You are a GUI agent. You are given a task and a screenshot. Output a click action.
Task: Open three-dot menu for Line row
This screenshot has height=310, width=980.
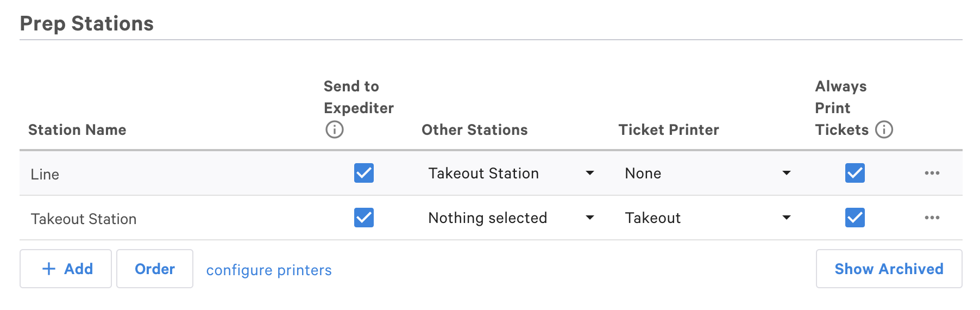[x=932, y=173]
